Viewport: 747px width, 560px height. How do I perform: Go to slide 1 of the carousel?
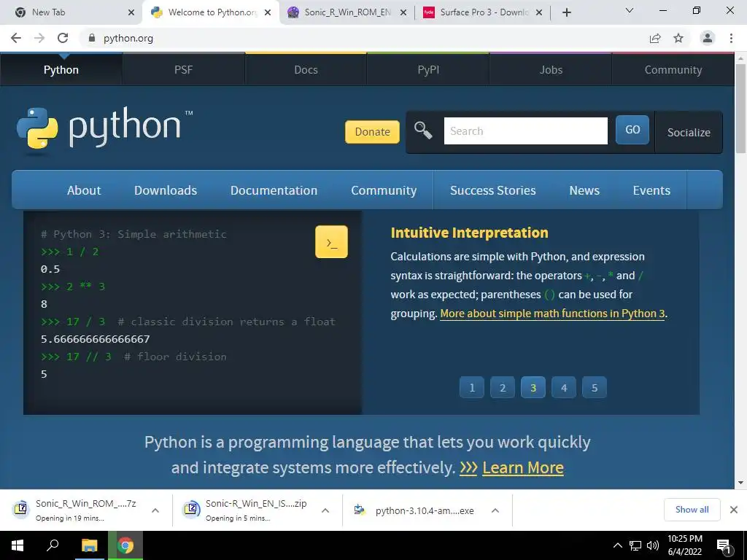pos(472,387)
